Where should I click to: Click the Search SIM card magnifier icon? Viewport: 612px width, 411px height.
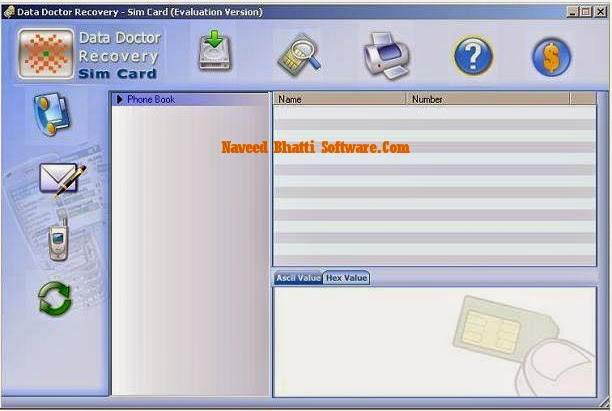coord(300,55)
